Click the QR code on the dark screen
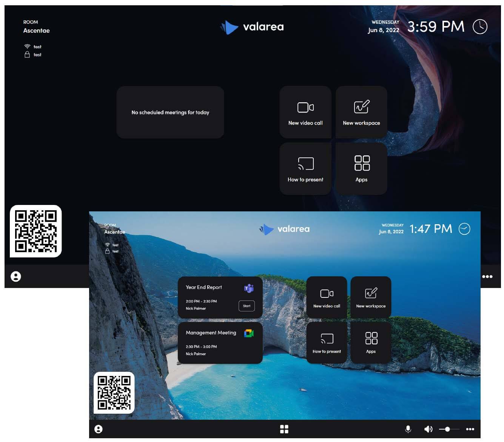 coord(36,231)
